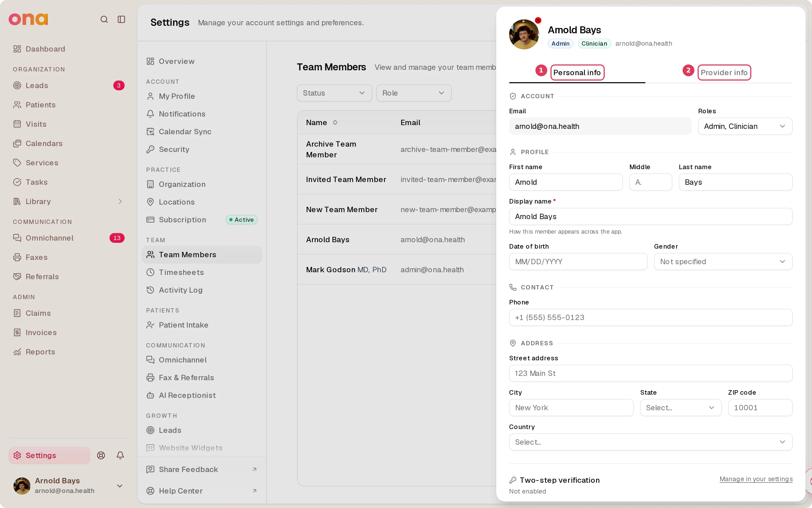Open the notifications bell at the sidebar bottom

[120, 455]
